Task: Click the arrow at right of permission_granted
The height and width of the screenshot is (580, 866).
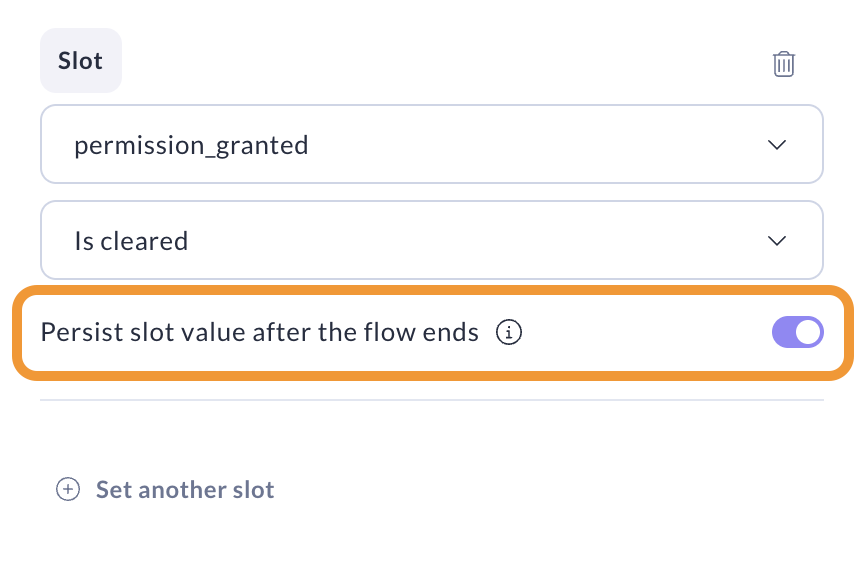Action: (x=776, y=145)
